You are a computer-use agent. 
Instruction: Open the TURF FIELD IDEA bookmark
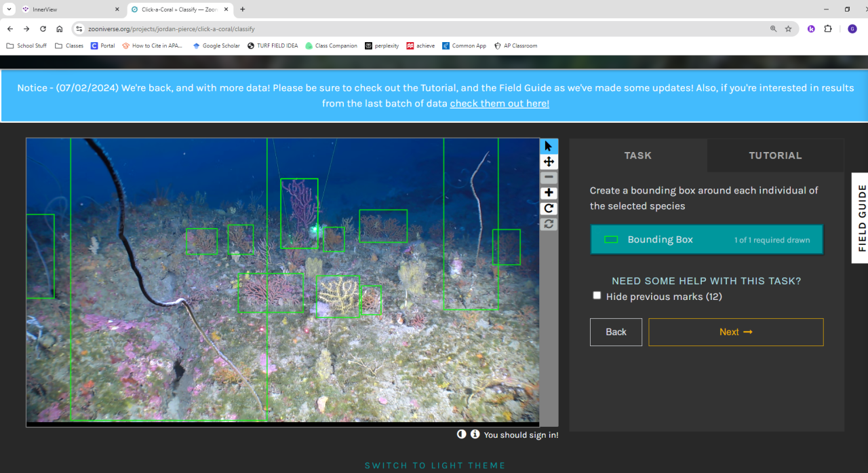(273, 45)
